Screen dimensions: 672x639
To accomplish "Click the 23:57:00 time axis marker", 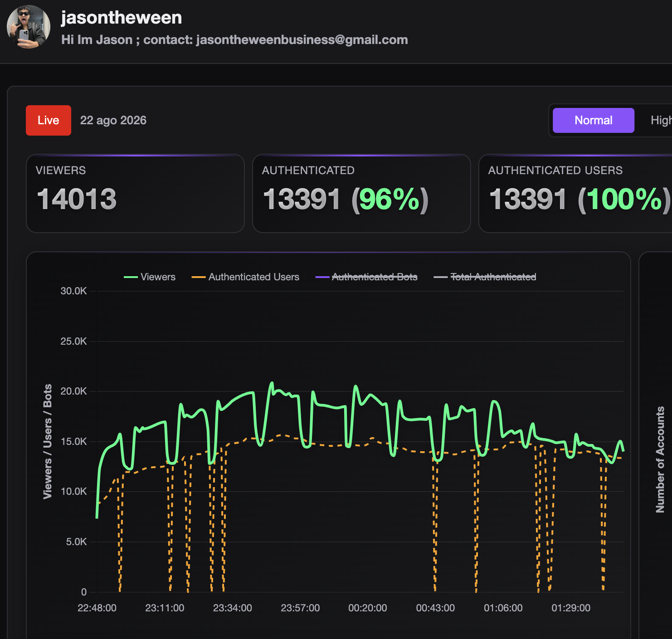I will pos(300,608).
